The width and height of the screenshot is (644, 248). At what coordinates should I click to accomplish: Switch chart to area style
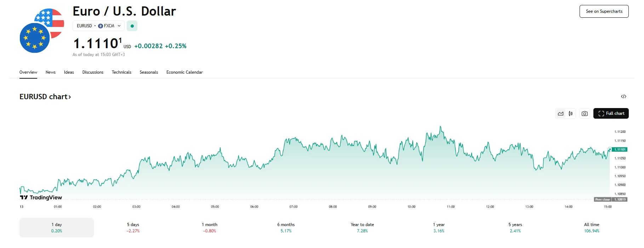click(x=560, y=114)
